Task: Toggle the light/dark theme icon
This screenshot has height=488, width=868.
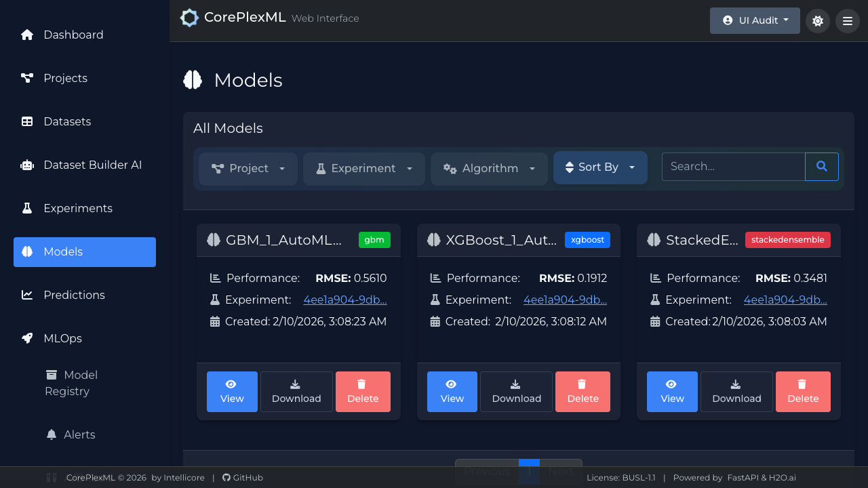Action: [x=818, y=21]
